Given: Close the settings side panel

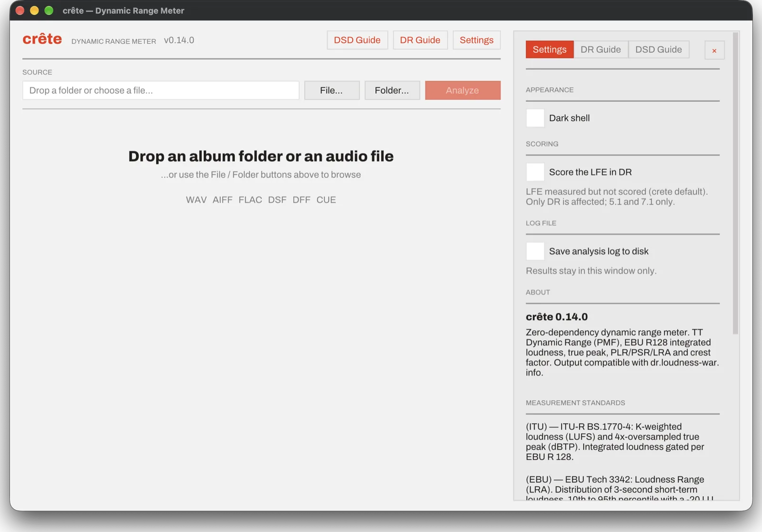Looking at the screenshot, I should (x=714, y=50).
